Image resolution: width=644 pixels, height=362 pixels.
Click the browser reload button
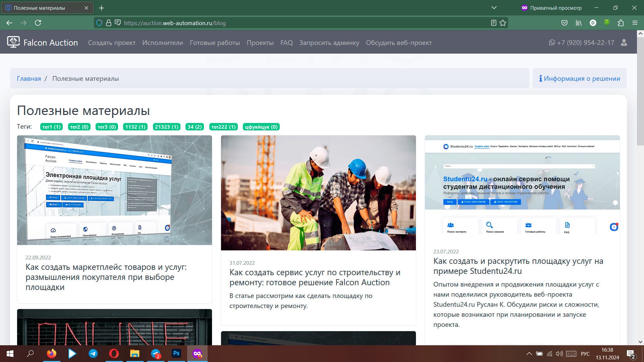(x=38, y=23)
